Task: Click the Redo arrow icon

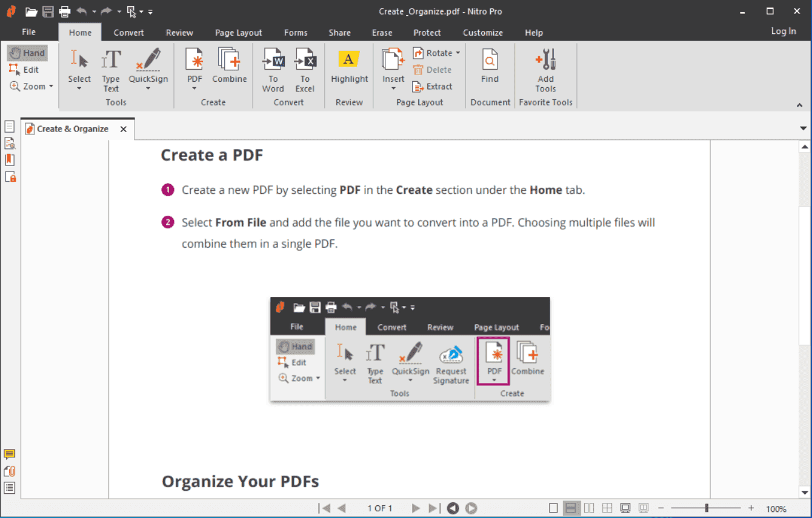Action: coord(106,12)
